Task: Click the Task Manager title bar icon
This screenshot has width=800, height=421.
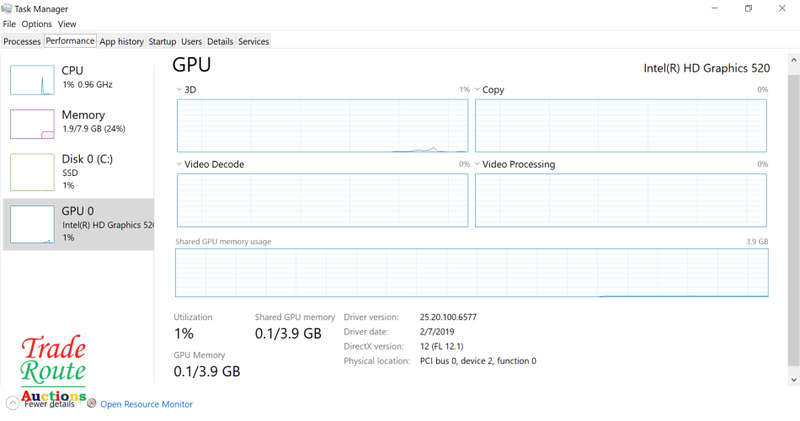Action: 7,9
